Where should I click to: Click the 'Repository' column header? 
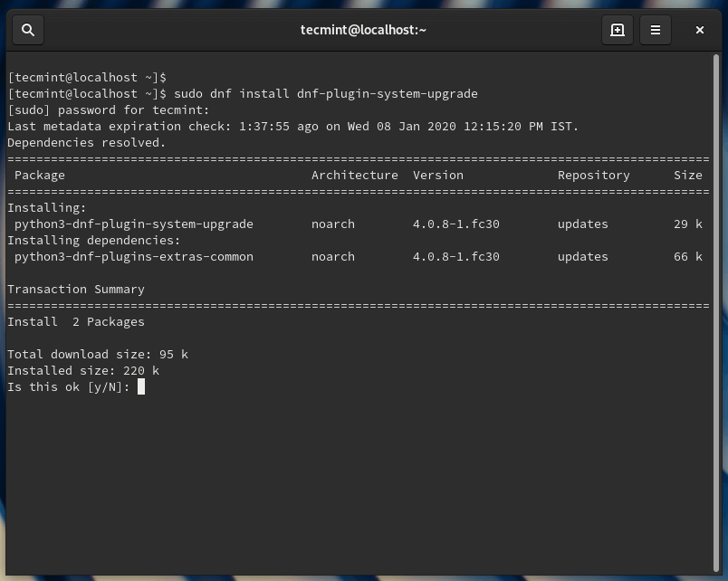point(593,175)
